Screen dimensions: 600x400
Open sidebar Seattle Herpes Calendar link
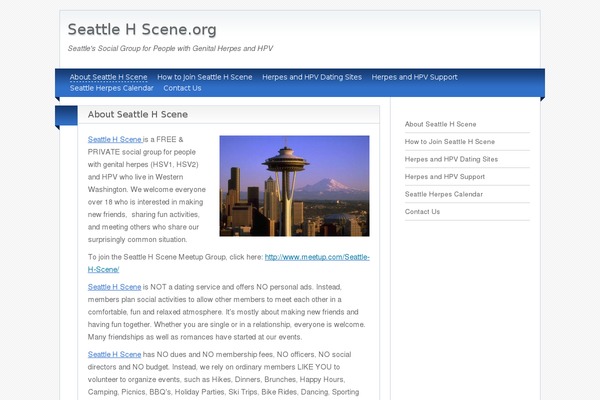[x=443, y=194]
